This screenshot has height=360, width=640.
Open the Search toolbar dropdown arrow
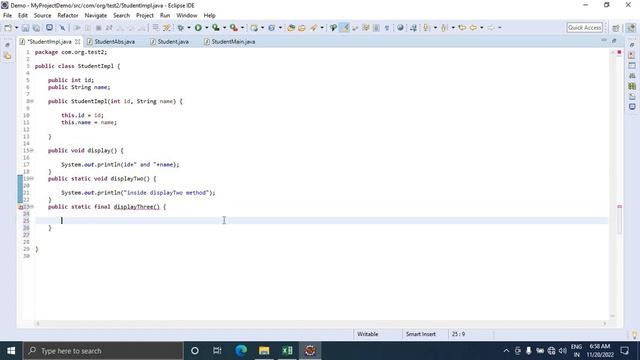coord(322,28)
